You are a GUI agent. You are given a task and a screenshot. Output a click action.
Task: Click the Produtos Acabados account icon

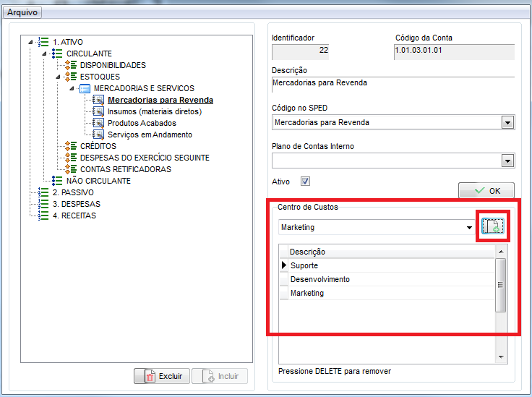(99, 123)
